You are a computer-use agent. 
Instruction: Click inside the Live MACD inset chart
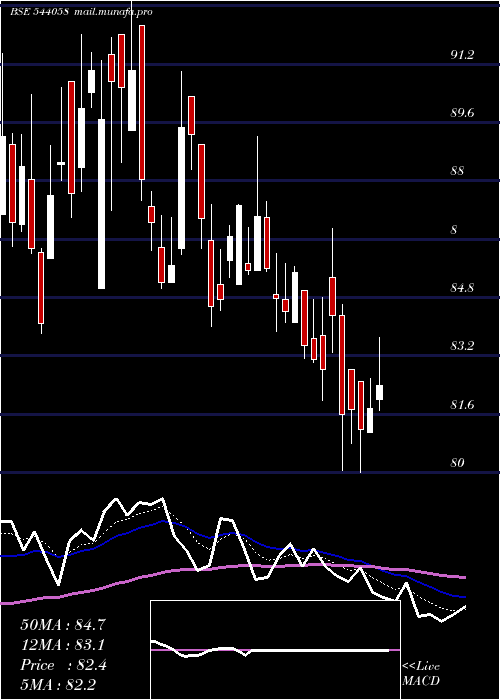275,650
